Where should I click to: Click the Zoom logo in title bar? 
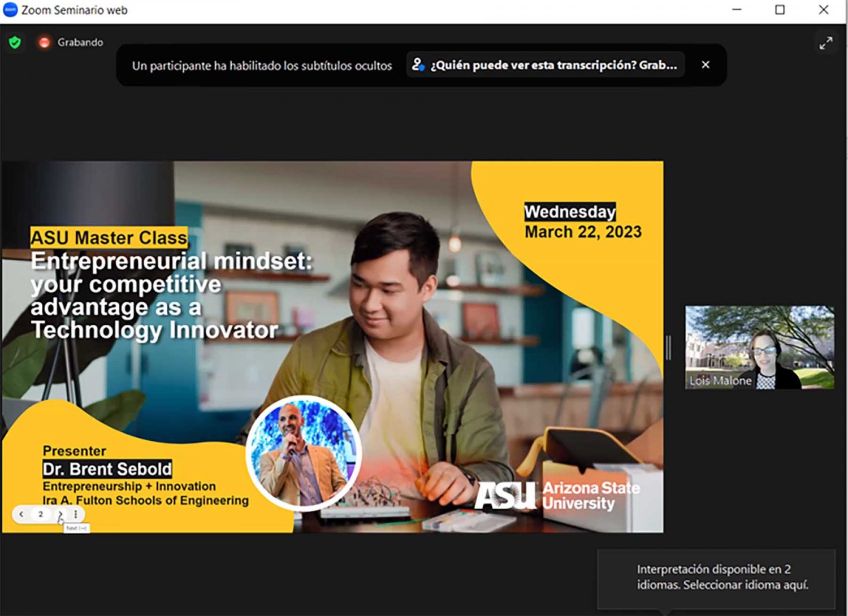10,10
